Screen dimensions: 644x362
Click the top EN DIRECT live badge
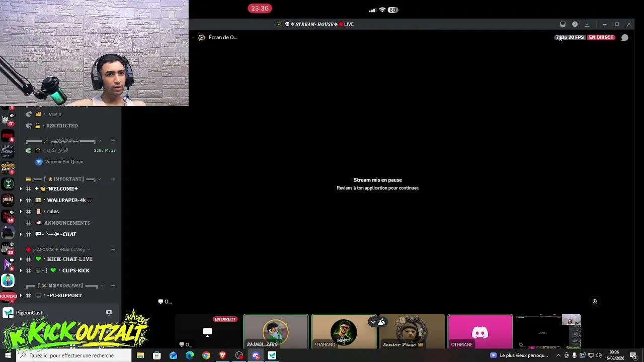click(601, 37)
